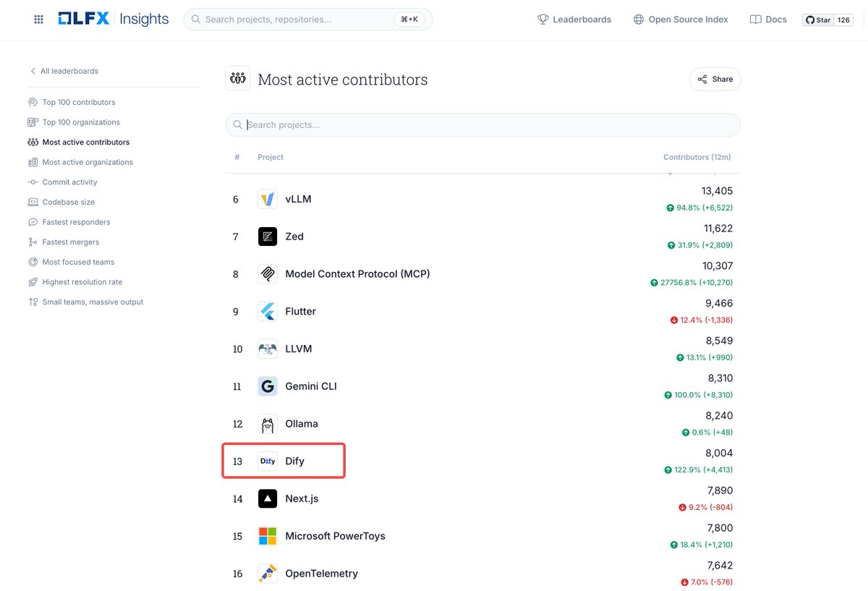Click the Search projects input field

(x=482, y=124)
